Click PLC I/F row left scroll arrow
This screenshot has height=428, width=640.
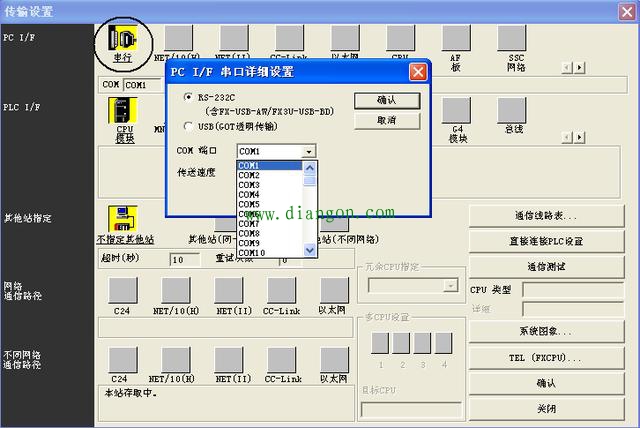tap(567, 137)
